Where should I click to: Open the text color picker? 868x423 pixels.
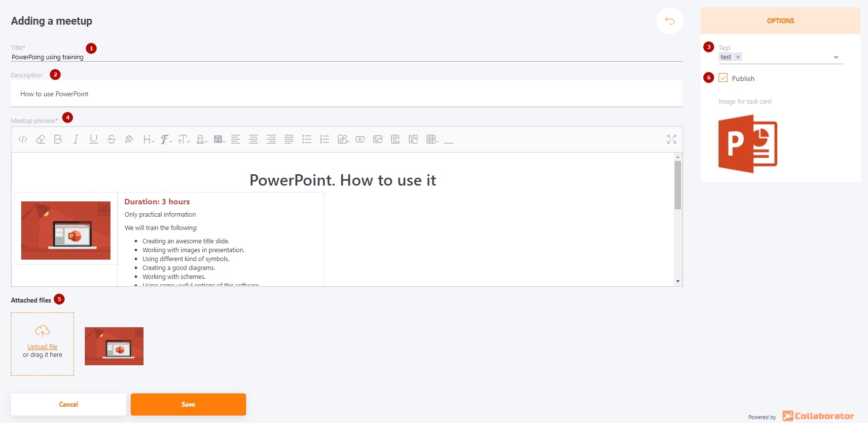tap(202, 140)
